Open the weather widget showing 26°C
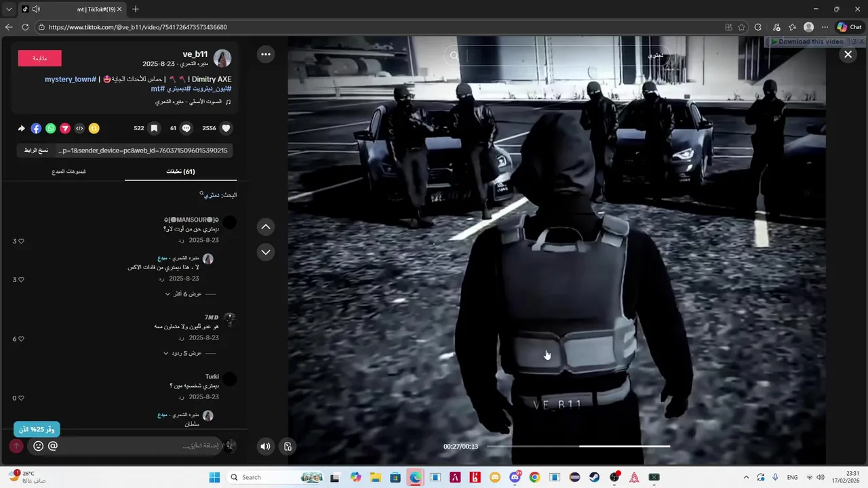The width and height of the screenshot is (868, 488). (x=27, y=477)
